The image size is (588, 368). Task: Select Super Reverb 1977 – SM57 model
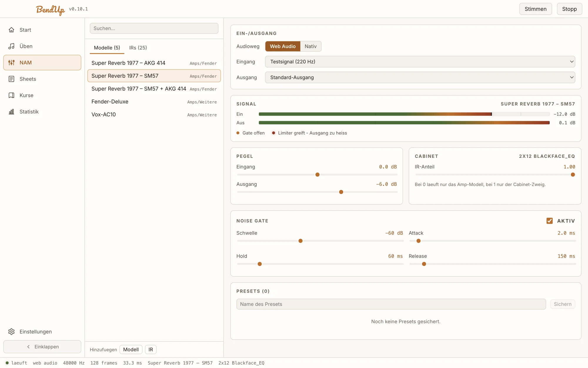(x=154, y=76)
